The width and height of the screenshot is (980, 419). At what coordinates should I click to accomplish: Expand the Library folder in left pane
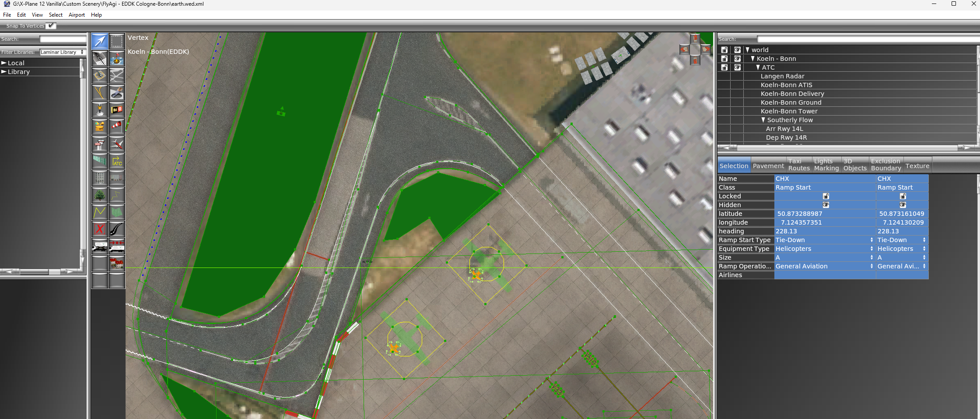[x=4, y=72]
